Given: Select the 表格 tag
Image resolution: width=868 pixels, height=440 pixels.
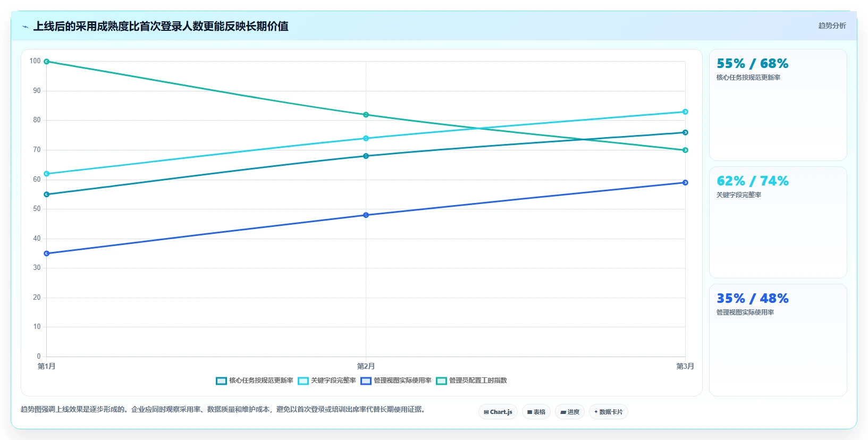Looking at the screenshot, I should (x=536, y=412).
